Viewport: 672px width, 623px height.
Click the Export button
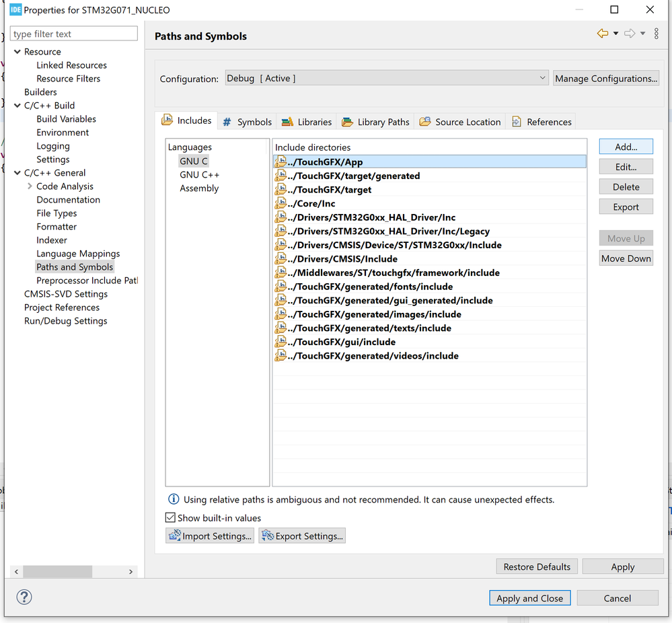pos(626,207)
